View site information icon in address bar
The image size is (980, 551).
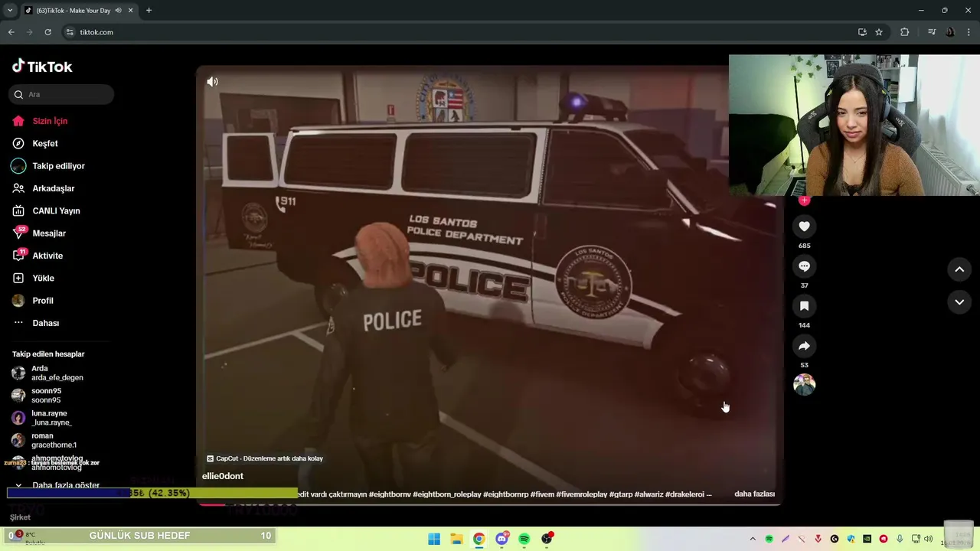point(70,32)
